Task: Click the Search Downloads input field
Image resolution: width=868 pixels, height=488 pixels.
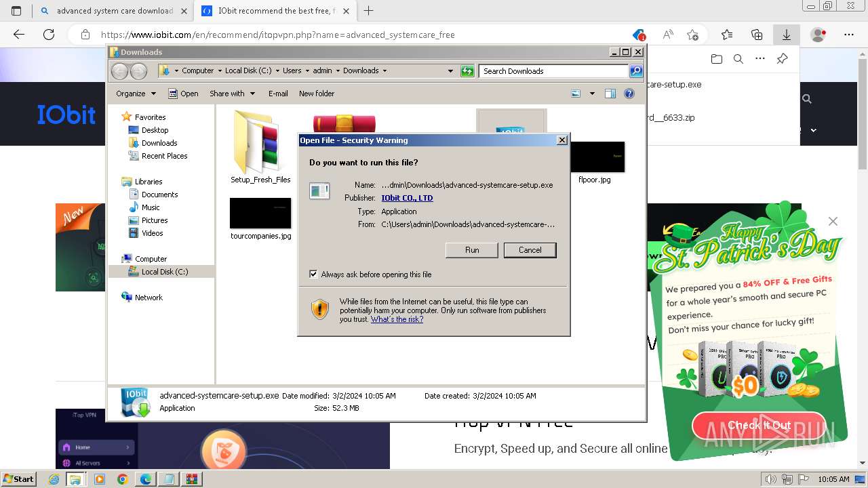Action: click(554, 70)
